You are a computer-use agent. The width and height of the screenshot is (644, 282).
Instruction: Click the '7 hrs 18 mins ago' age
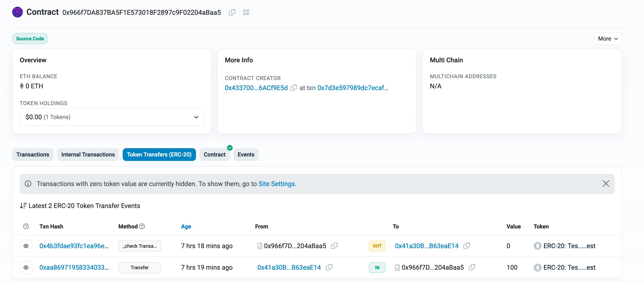tap(207, 246)
